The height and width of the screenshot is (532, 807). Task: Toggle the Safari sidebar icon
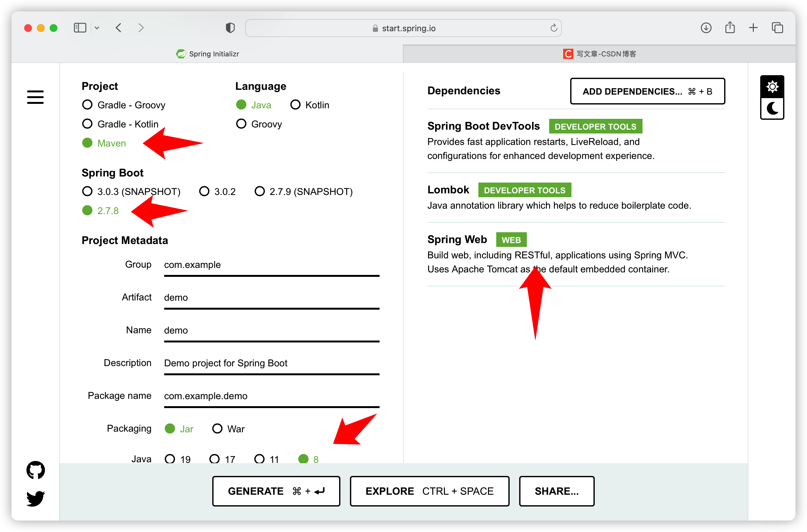click(80, 28)
